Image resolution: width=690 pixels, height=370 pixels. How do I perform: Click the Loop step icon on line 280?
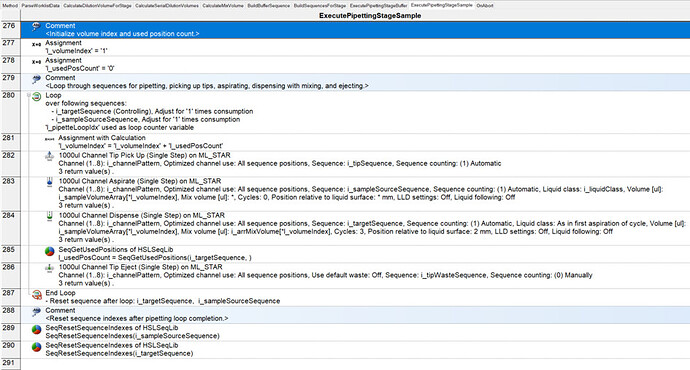37,96
